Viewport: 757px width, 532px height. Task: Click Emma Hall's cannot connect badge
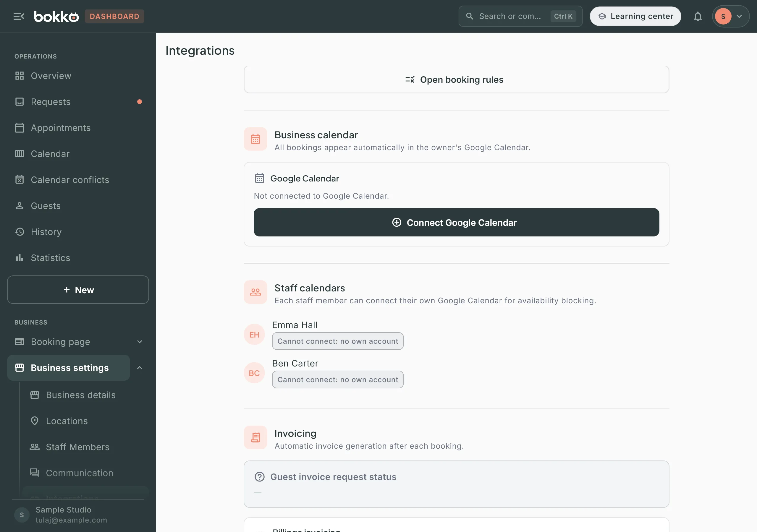pyautogui.click(x=338, y=341)
